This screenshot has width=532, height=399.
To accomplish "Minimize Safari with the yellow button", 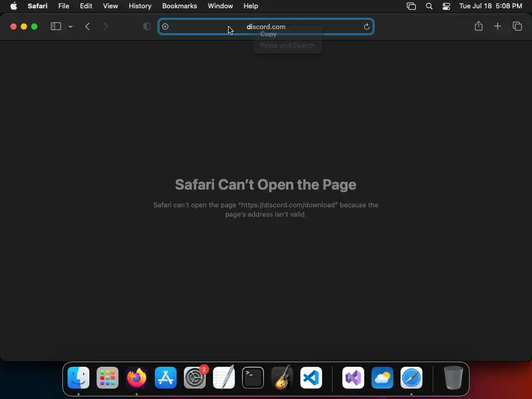I will [24, 26].
